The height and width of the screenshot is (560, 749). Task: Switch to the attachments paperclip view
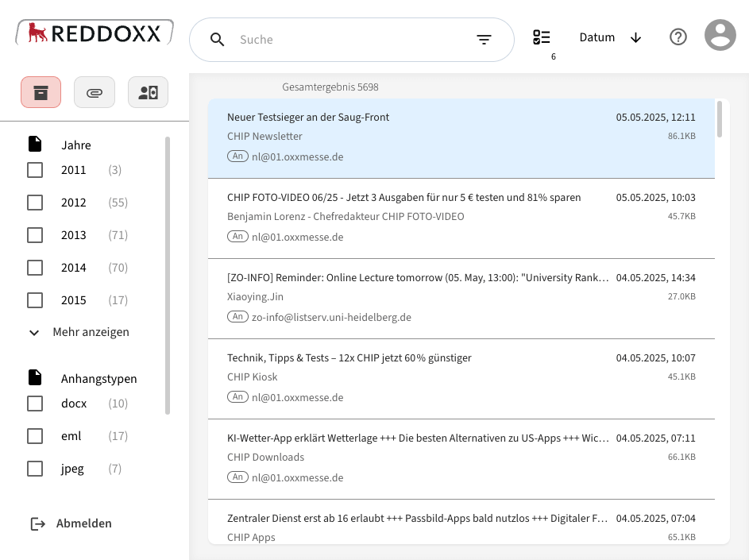[x=94, y=92]
